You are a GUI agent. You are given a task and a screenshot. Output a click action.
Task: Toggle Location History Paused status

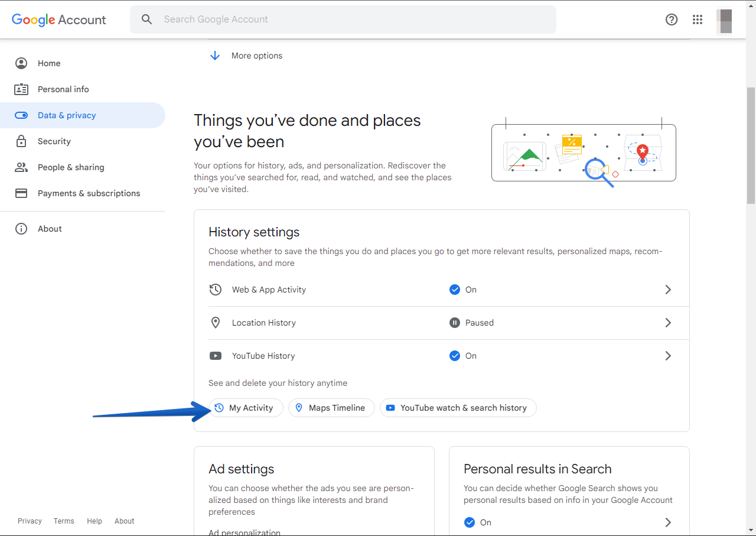tap(471, 323)
